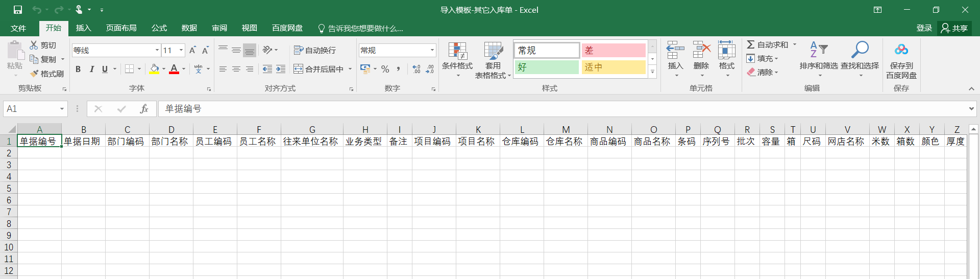
Task: Increase font size with the large A icon
Action: (x=192, y=50)
